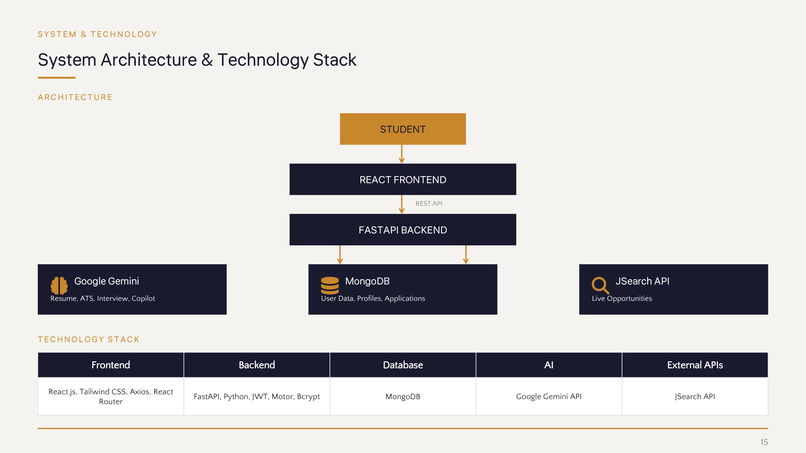Select the STUDENT box
This screenshot has height=453, width=806.
tap(402, 129)
